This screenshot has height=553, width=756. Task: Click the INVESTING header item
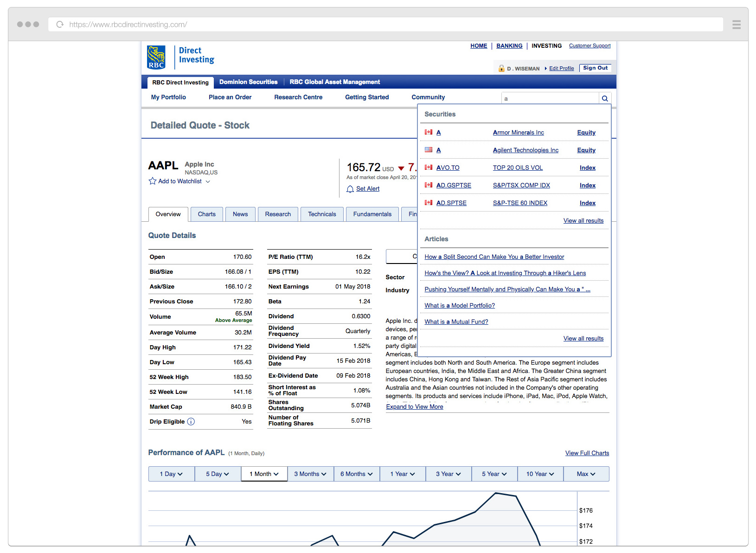(546, 46)
